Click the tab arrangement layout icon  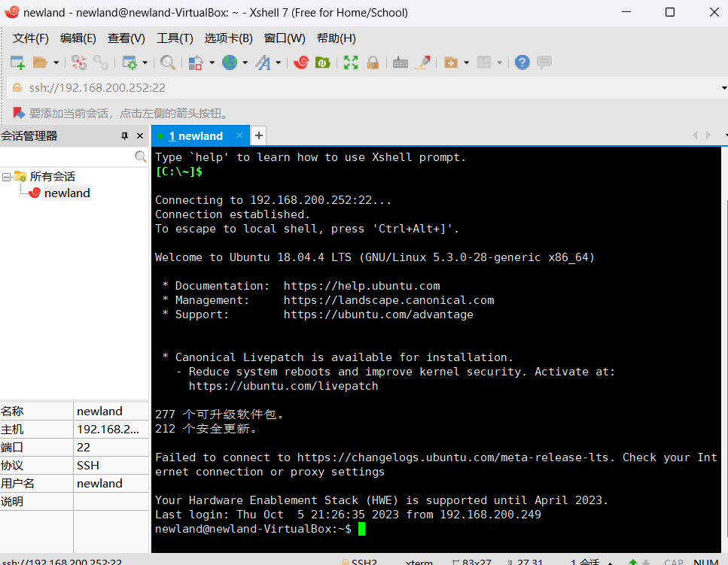484,62
